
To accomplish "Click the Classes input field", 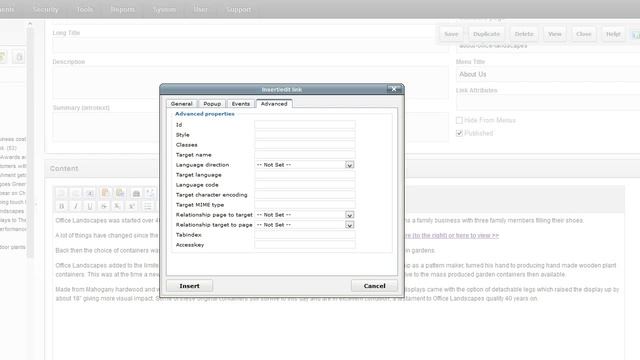I will coord(305,145).
